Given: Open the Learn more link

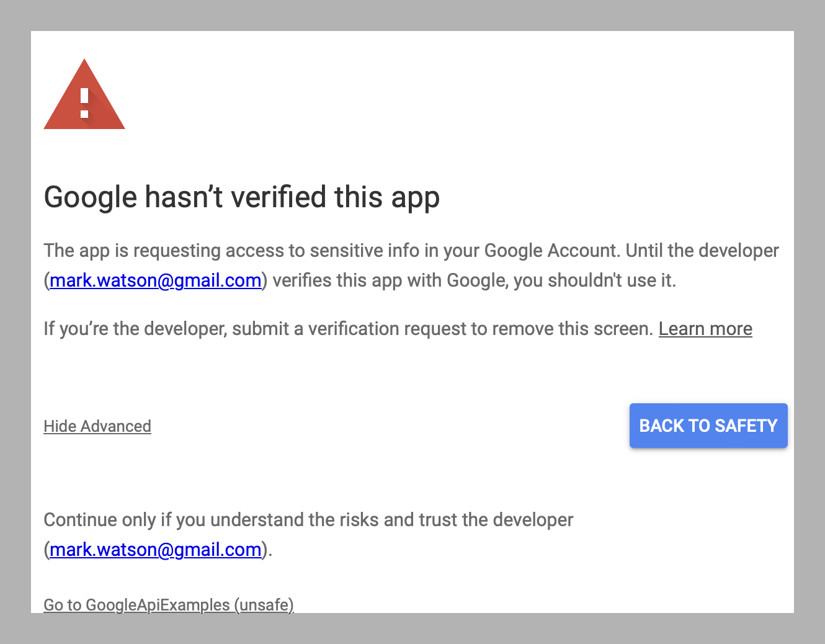Looking at the screenshot, I should point(705,329).
